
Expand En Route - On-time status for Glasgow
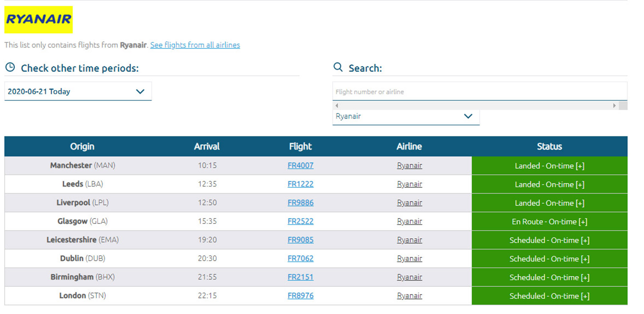point(549,222)
